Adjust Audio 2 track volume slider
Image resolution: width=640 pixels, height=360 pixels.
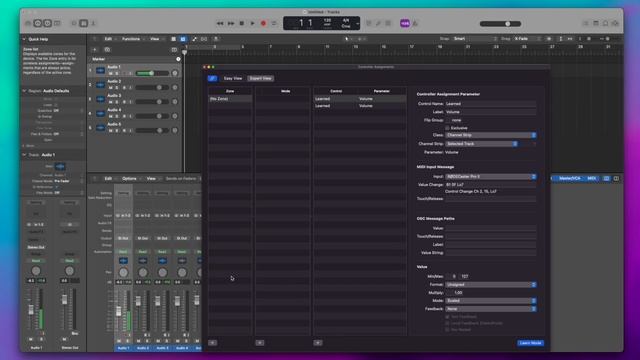click(152, 87)
